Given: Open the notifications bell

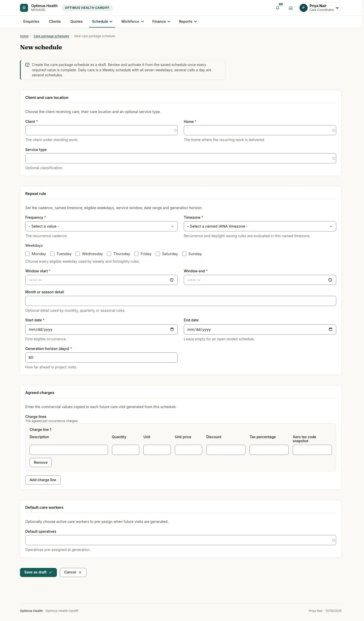Looking at the screenshot, I should click(x=278, y=8).
